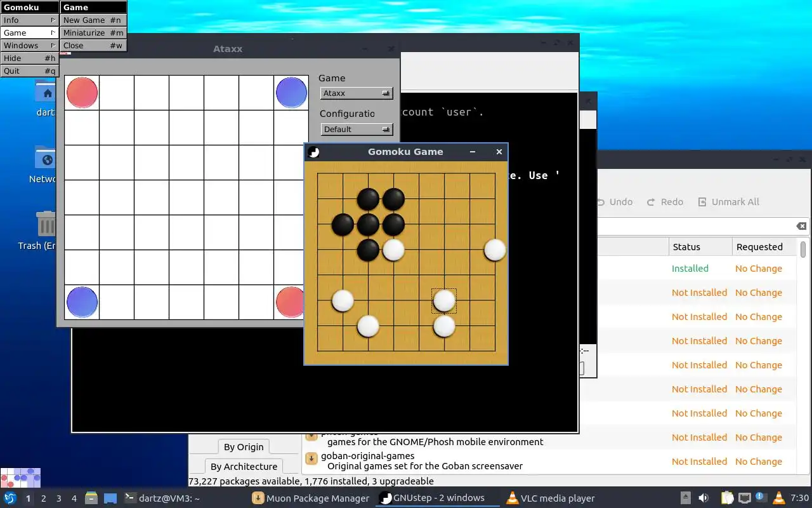This screenshot has width=812, height=508.
Task: Click the white Gomoku stone with dotted cursor outline
Action: 444,300
